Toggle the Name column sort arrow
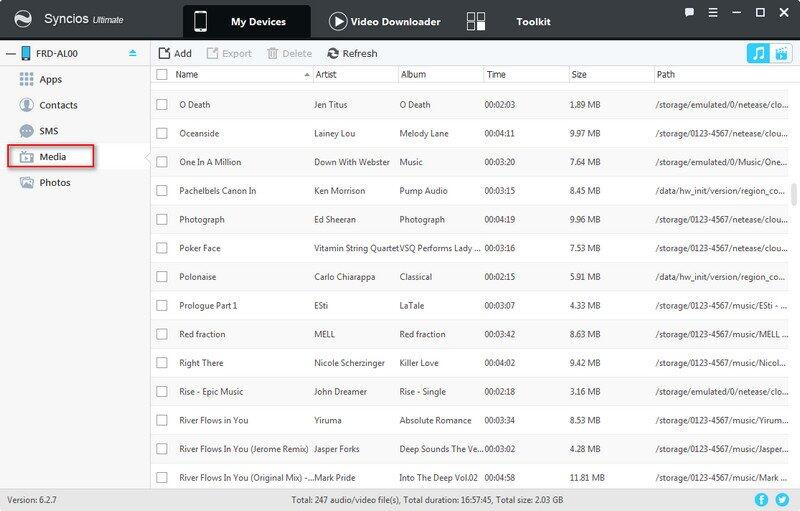This screenshot has width=800, height=511. [x=307, y=75]
